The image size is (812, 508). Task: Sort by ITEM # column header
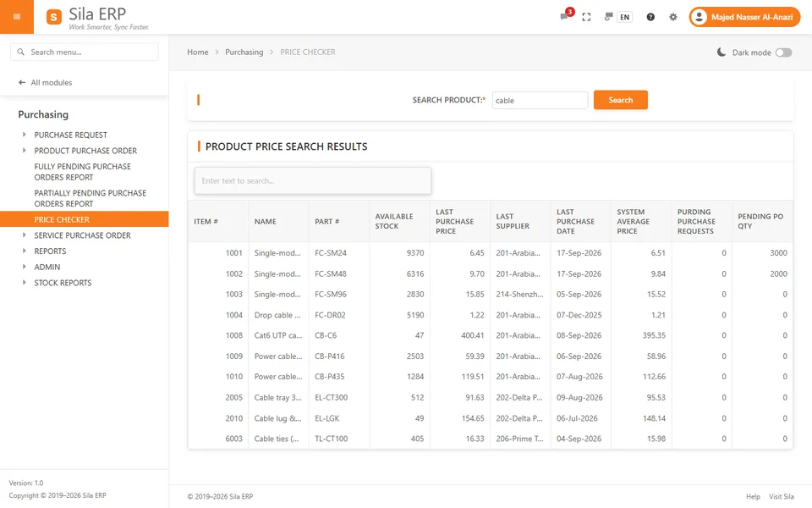pos(218,221)
